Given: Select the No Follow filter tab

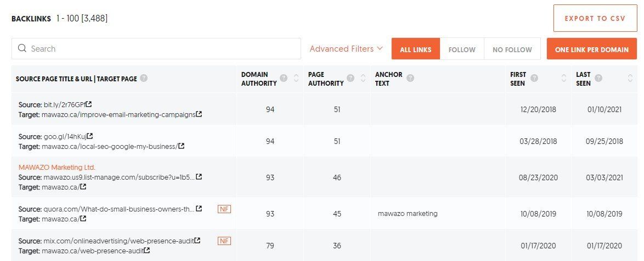Looking at the screenshot, I should 512,49.
